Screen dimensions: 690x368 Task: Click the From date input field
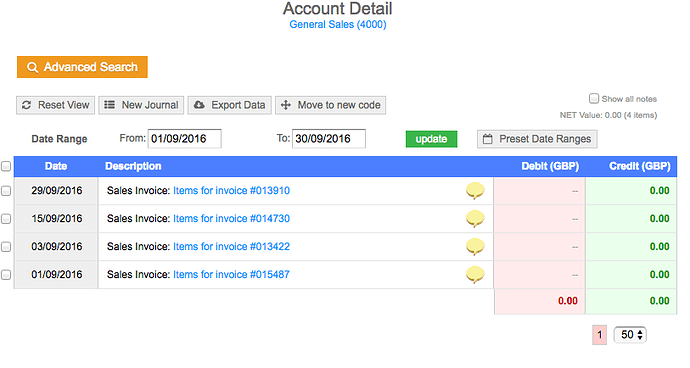[x=184, y=139]
